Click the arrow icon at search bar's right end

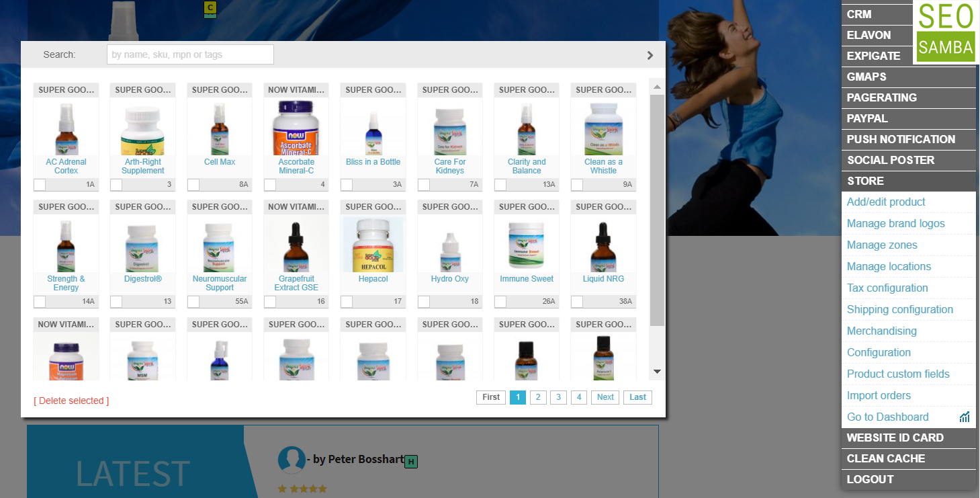[650, 55]
